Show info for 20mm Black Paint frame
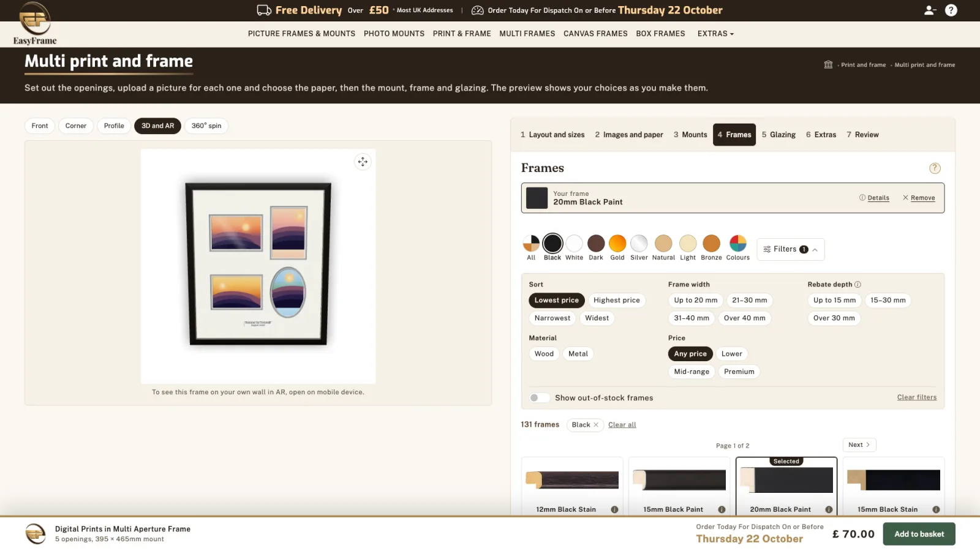 point(829,509)
